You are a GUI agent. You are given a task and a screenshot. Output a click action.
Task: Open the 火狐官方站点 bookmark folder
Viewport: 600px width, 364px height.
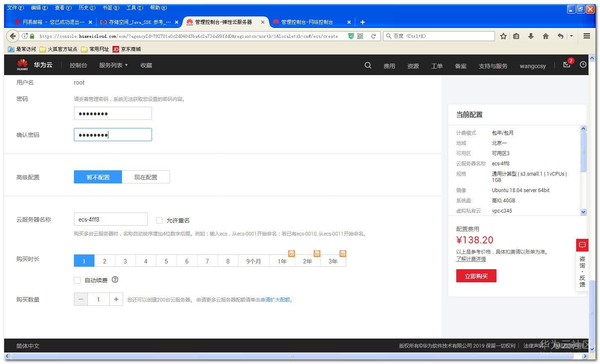pos(58,49)
